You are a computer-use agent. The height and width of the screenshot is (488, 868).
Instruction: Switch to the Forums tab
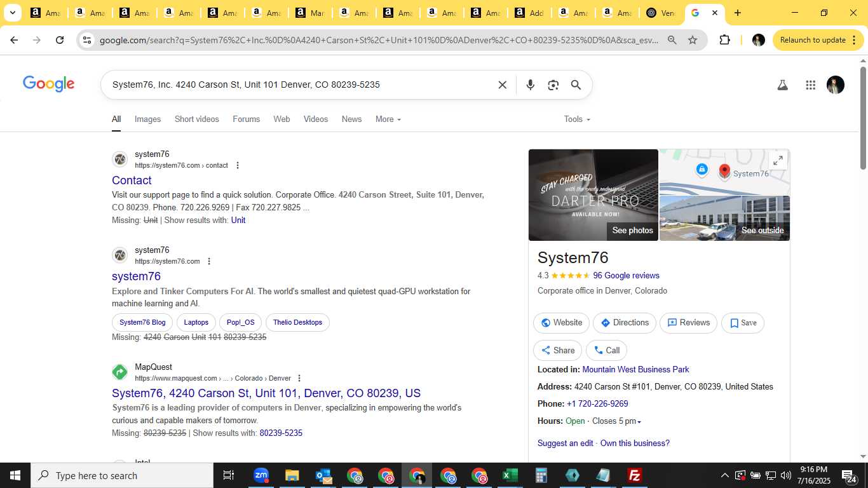(246, 119)
